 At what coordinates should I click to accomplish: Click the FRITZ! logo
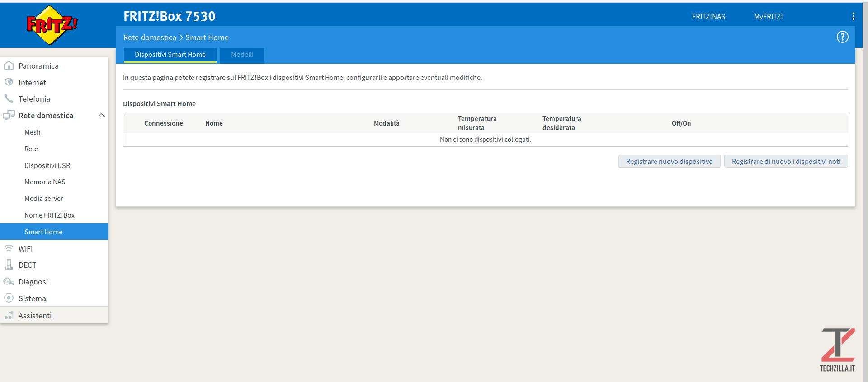(x=52, y=25)
